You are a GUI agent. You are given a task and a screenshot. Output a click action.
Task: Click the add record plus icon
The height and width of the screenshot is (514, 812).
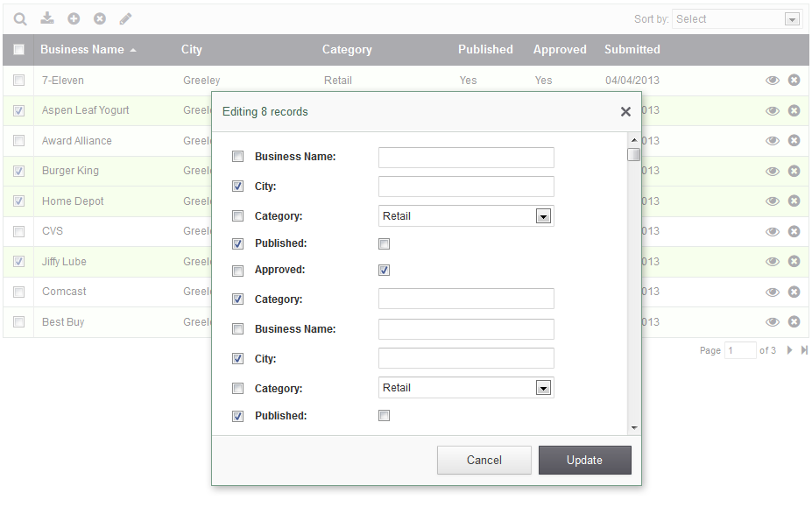click(74, 18)
